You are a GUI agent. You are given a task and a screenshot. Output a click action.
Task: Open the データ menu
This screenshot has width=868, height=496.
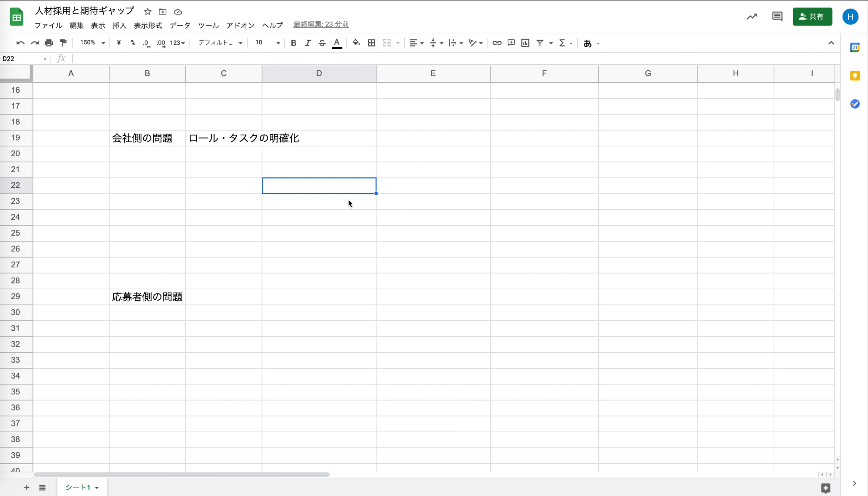pos(179,25)
